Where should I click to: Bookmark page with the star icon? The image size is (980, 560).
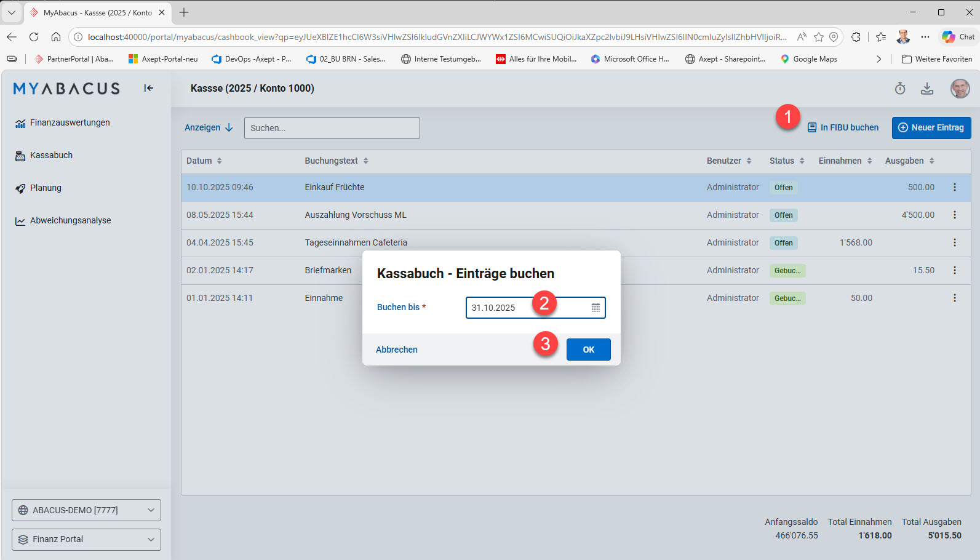pos(818,37)
